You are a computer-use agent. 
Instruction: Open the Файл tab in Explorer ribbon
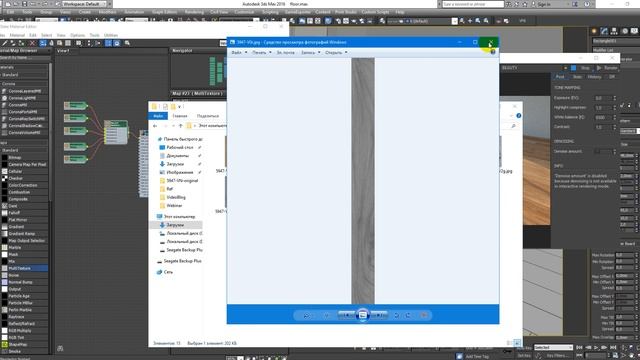click(x=158, y=116)
